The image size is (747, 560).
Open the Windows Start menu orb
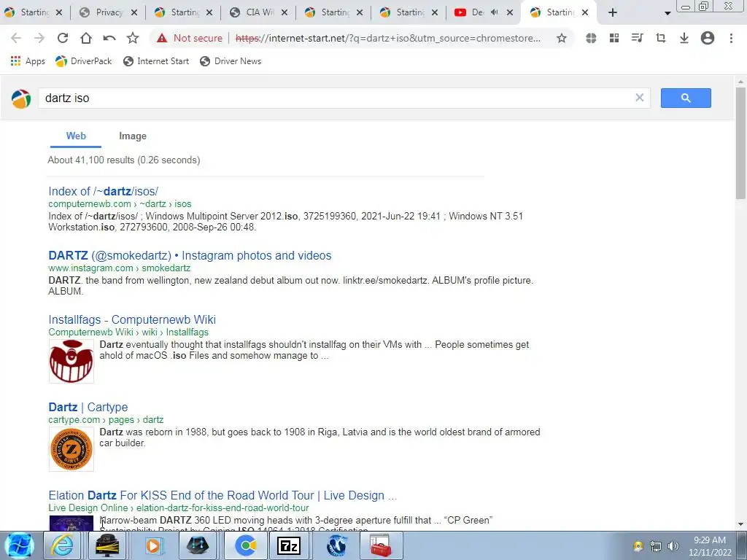(19, 545)
